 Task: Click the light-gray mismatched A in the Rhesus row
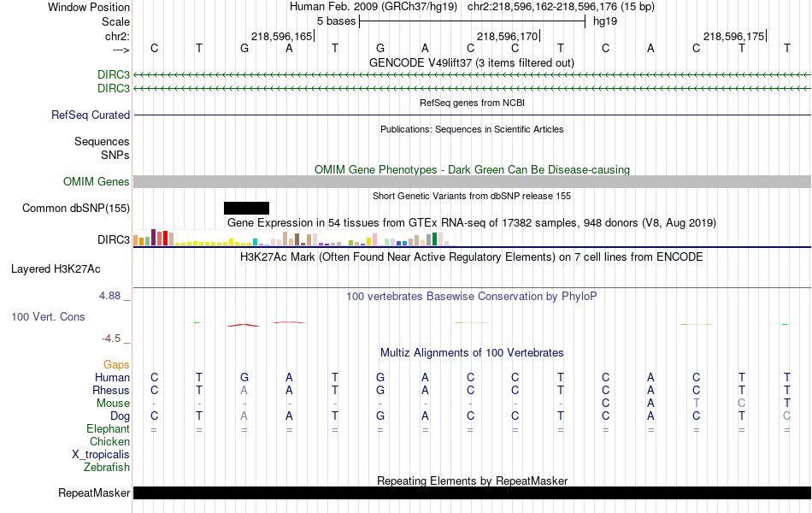[x=244, y=390]
